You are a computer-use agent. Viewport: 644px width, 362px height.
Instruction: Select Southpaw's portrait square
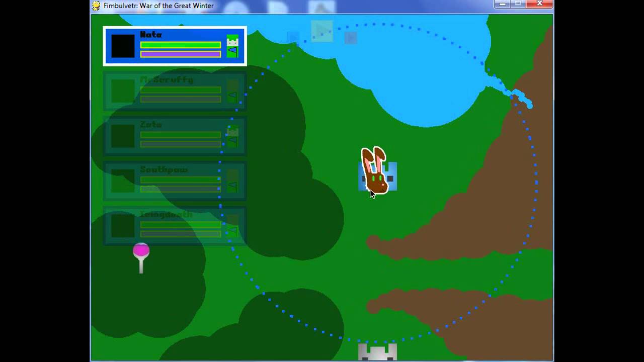tap(123, 180)
